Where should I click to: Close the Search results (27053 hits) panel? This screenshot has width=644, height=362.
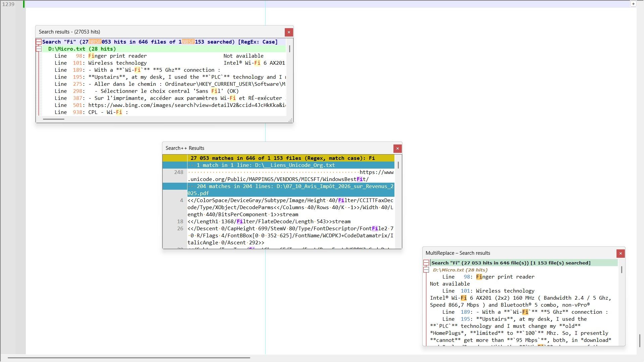tap(289, 32)
